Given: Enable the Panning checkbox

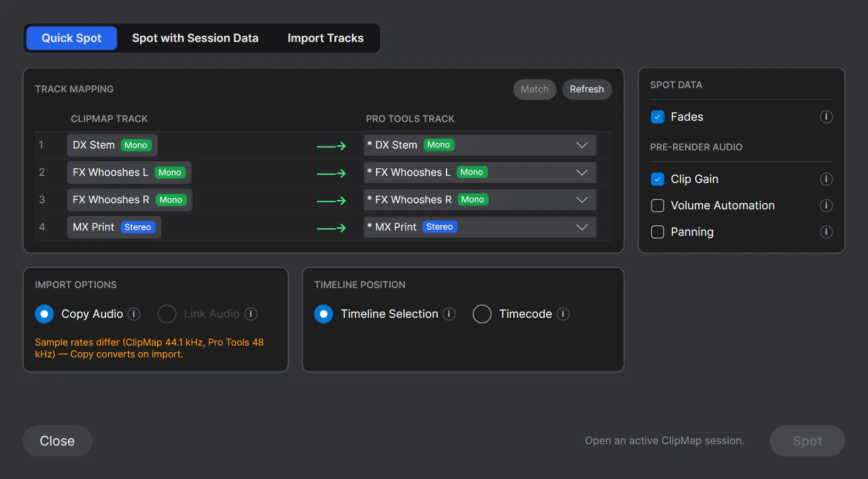Looking at the screenshot, I should pos(658,232).
